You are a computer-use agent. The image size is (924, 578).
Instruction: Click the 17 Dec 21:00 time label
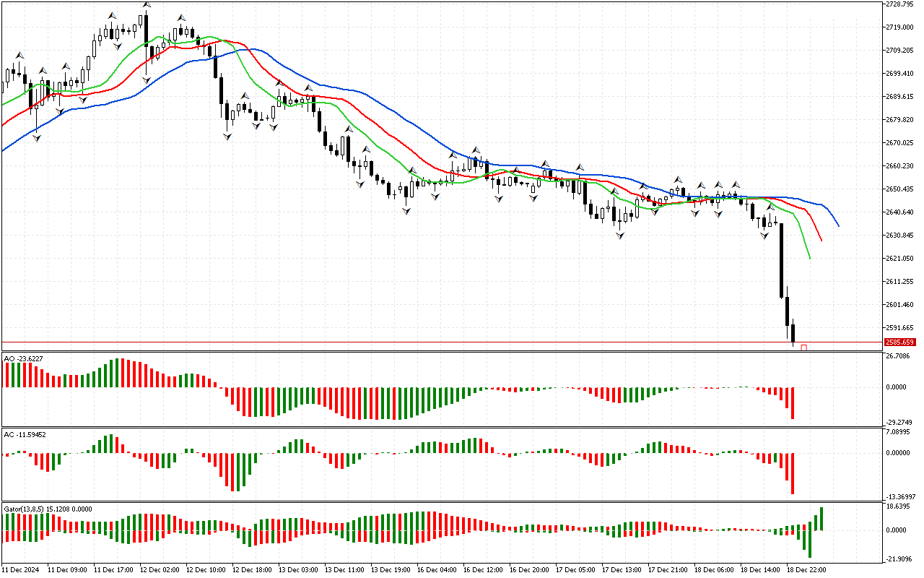coord(668,570)
